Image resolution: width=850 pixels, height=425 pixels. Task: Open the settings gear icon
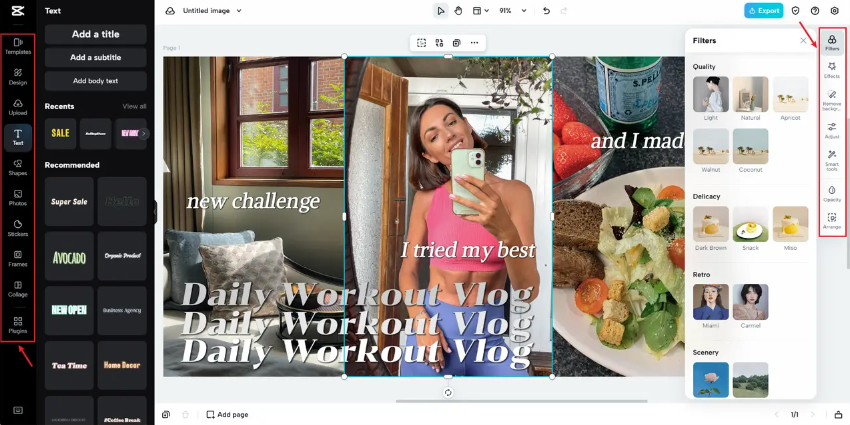[x=834, y=11]
